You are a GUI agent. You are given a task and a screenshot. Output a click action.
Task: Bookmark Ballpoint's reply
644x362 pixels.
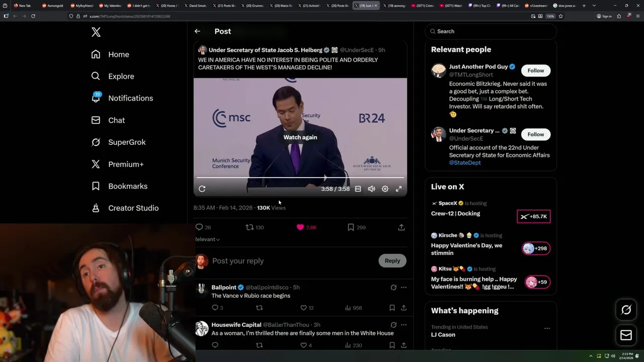click(392, 308)
